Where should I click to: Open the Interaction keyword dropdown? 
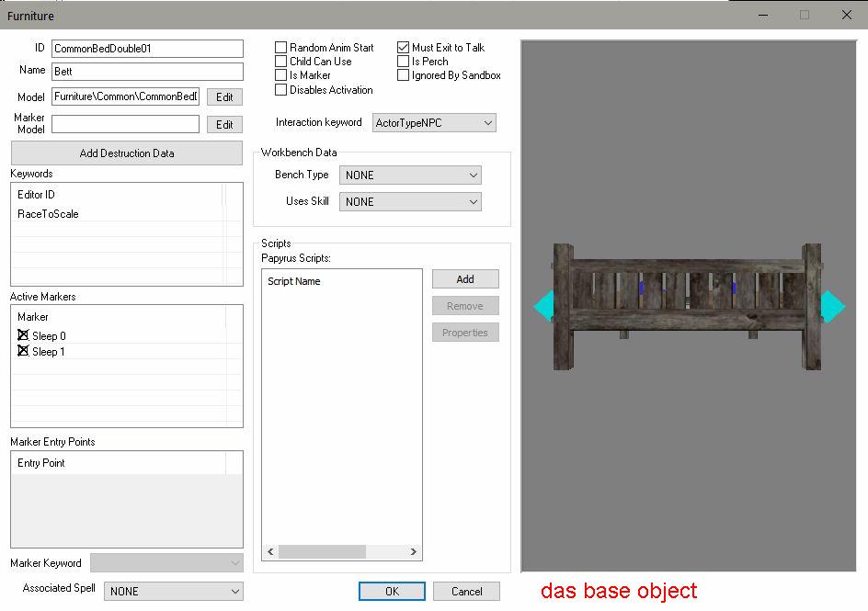coord(434,122)
